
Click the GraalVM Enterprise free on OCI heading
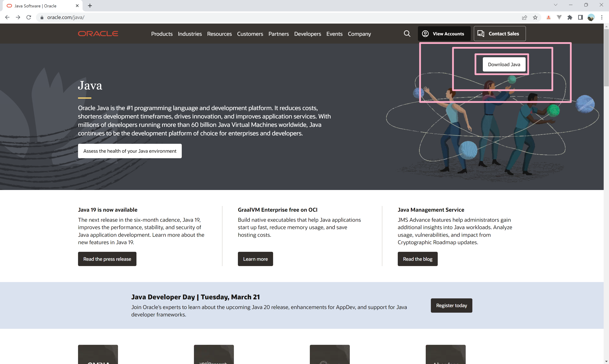click(x=277, y=210)
